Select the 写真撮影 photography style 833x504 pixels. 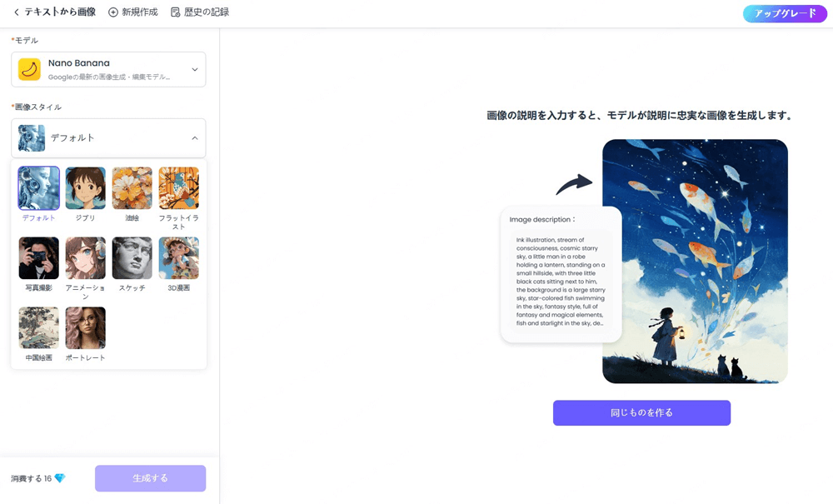point(39,258)
